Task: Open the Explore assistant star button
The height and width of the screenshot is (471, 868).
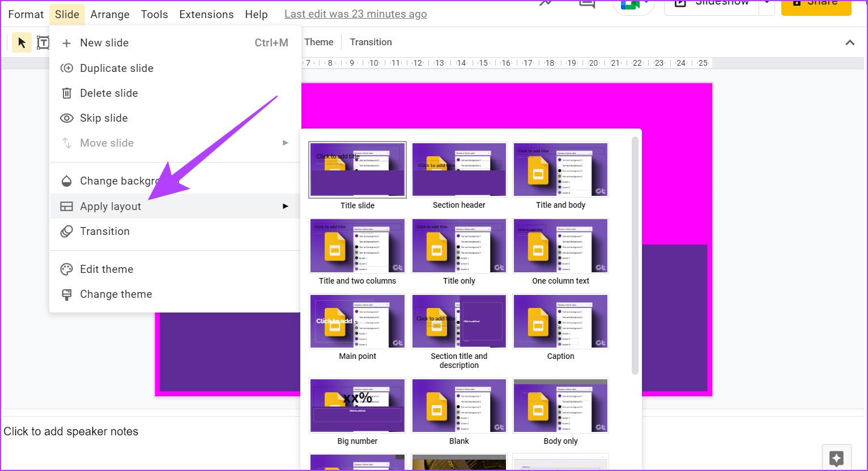Action: click(x=836, y=457)
